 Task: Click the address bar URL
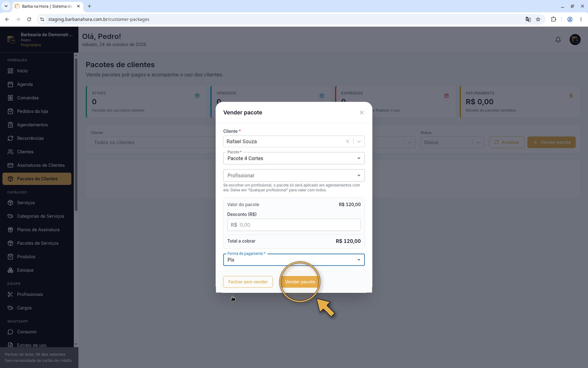click(x=98, y=19)
